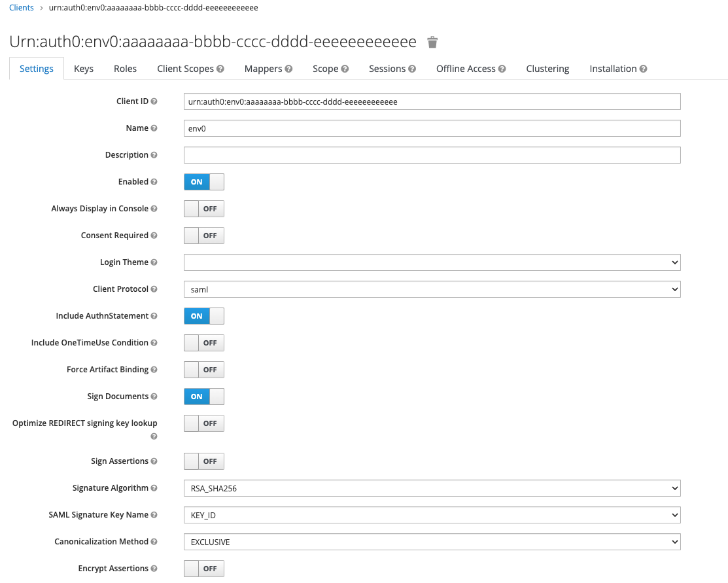Enable Optimize REDIRECT signing key lookup
This screenshot has height=583, width=728.
[204, 423]
